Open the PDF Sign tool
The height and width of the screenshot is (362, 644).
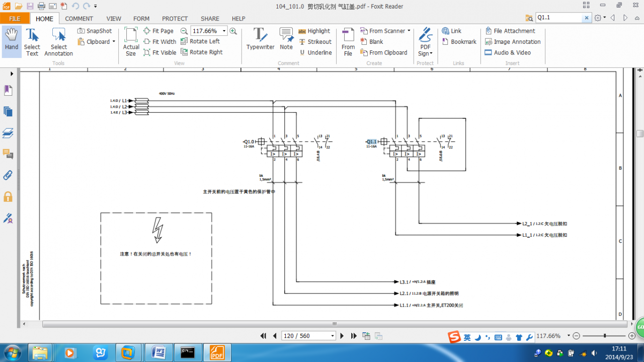(426, 41)
